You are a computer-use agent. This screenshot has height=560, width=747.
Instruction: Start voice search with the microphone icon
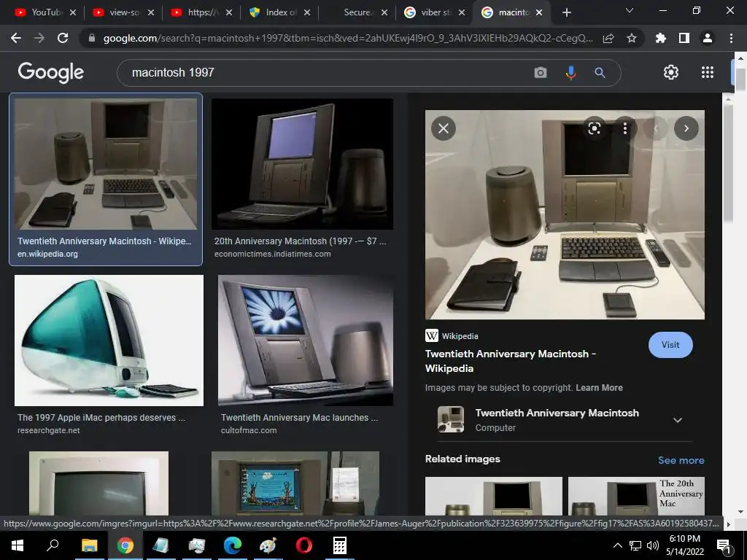pos(570,73)
